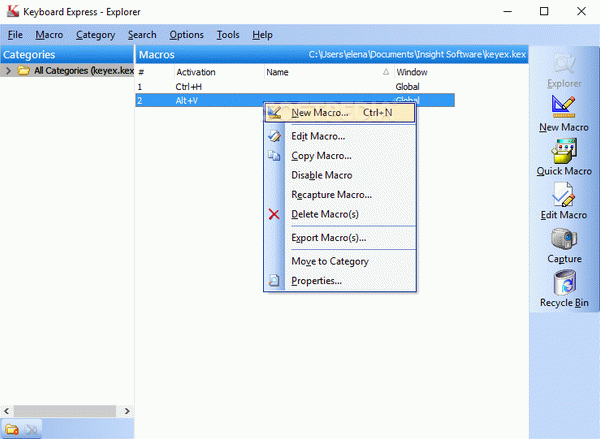The height and width of the screenshot is (439, 600).
Task: Click the greyed-out category icon in bottom toolbar
Action: (x=31, y=430)
